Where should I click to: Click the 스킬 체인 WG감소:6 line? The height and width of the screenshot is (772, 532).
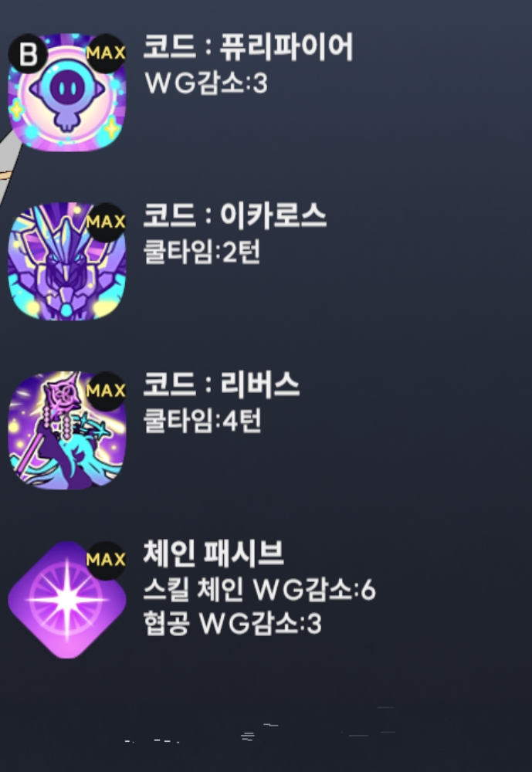pos(259,590)
